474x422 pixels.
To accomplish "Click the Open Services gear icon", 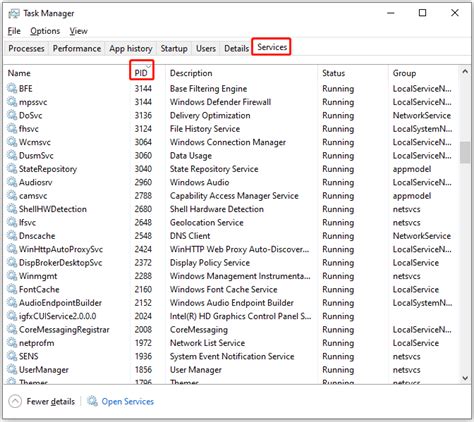I will pyautogui.click(x=92, y=401).
